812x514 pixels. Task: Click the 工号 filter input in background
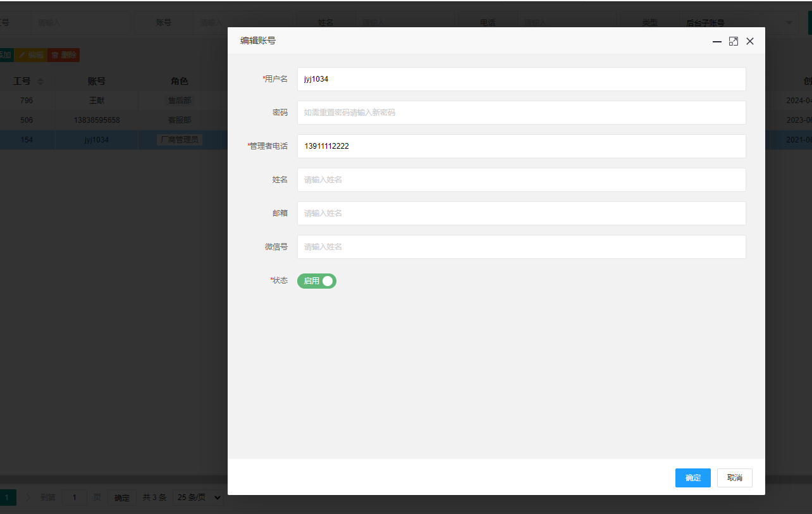[x=80, y=23]
